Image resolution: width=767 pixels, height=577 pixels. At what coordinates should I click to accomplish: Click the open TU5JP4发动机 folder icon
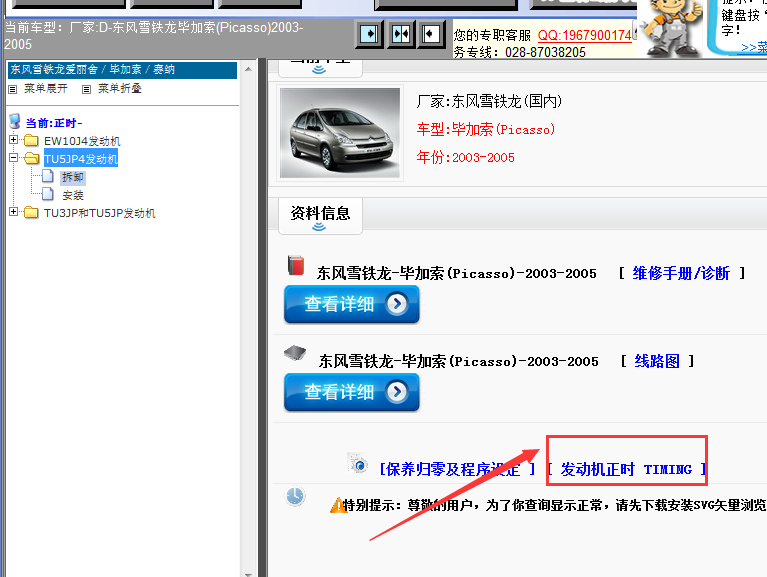(x=31, y=158)
